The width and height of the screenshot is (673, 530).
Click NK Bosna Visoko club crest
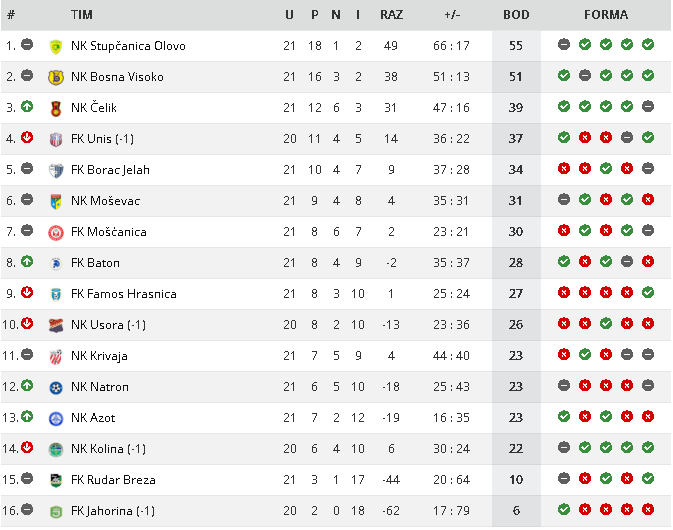pos(56,77)
